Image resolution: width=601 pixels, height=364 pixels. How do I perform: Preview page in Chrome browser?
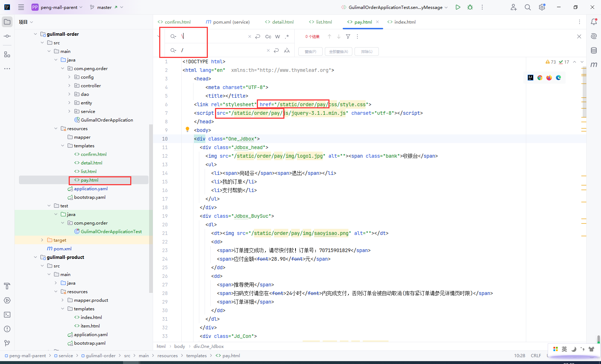click(x=540, y=78)
